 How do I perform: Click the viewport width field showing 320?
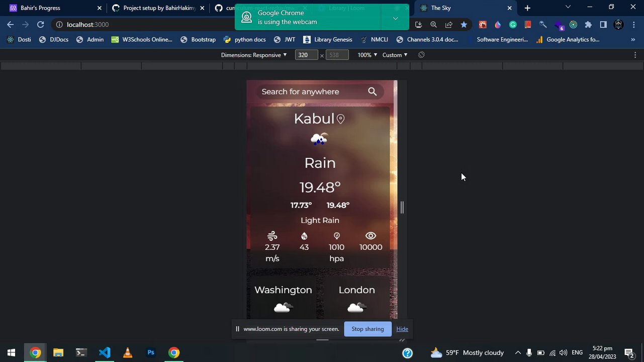(306, 55)
